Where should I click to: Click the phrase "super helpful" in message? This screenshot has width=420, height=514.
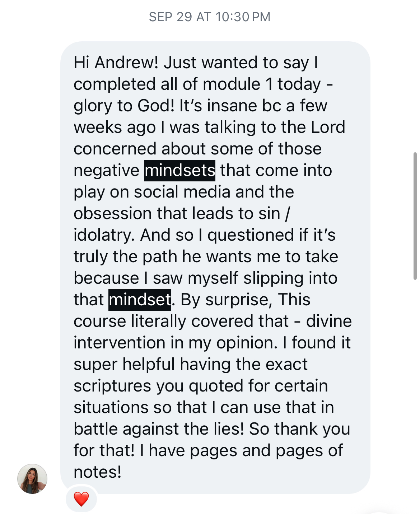click(x=124, y=364)
